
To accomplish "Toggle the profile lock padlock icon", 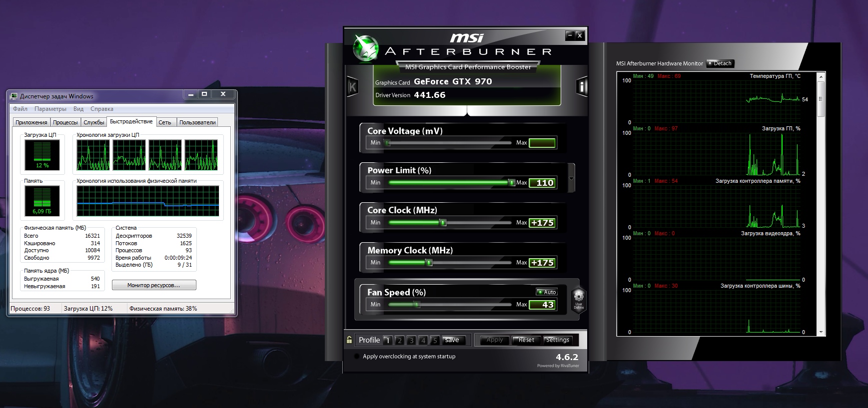I will pyautogui.click(x=349, y=340).
